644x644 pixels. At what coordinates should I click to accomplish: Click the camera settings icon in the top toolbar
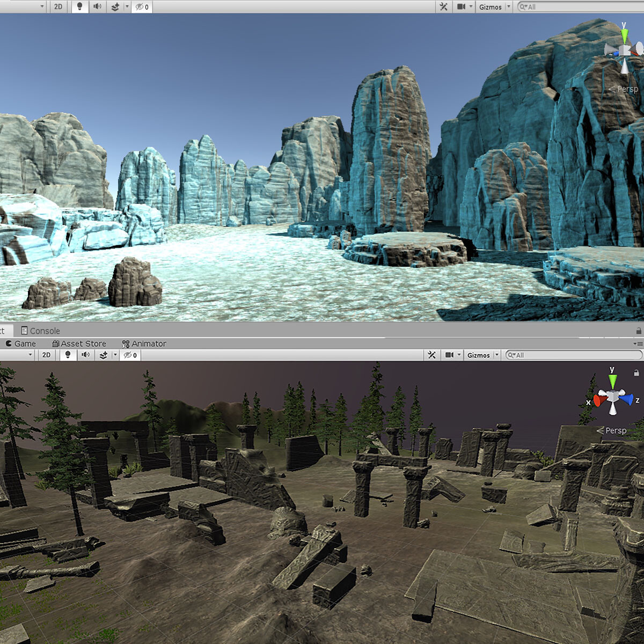[x=460, y=7]
